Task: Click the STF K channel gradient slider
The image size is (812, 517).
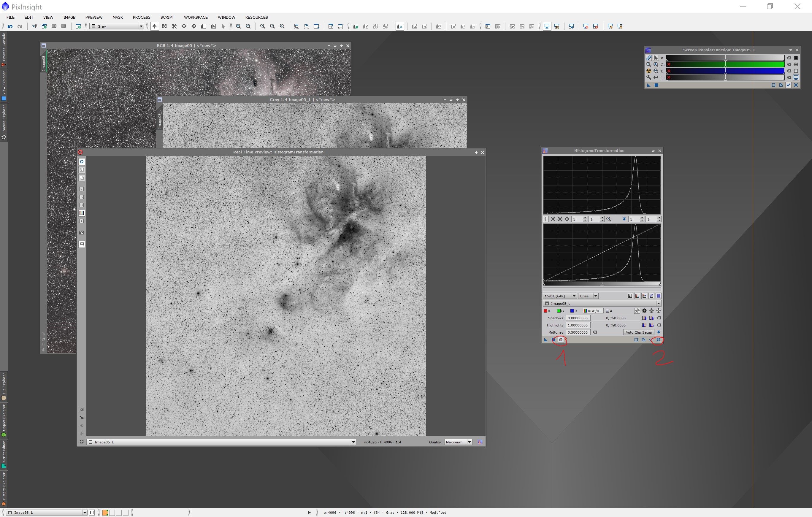Action: [725, 58]
